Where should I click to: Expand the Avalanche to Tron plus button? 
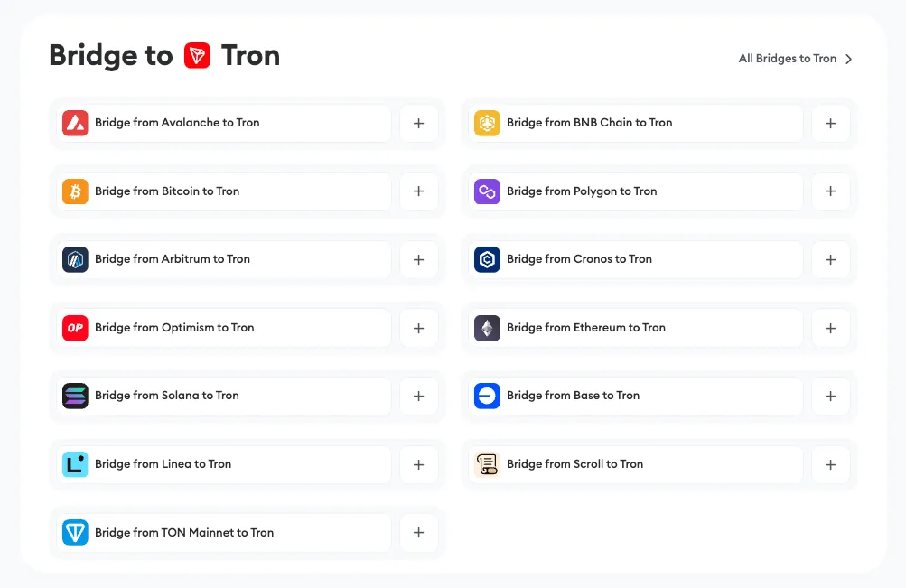click(418, 124)
